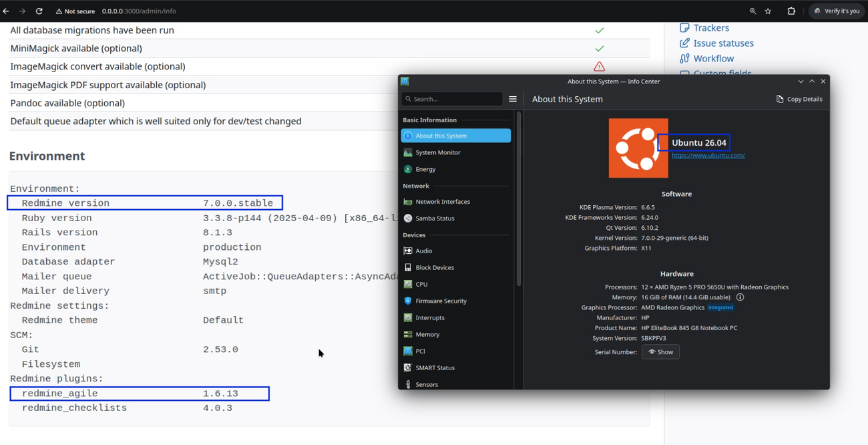Open Energy in Info Center

(x=456, y=169)
